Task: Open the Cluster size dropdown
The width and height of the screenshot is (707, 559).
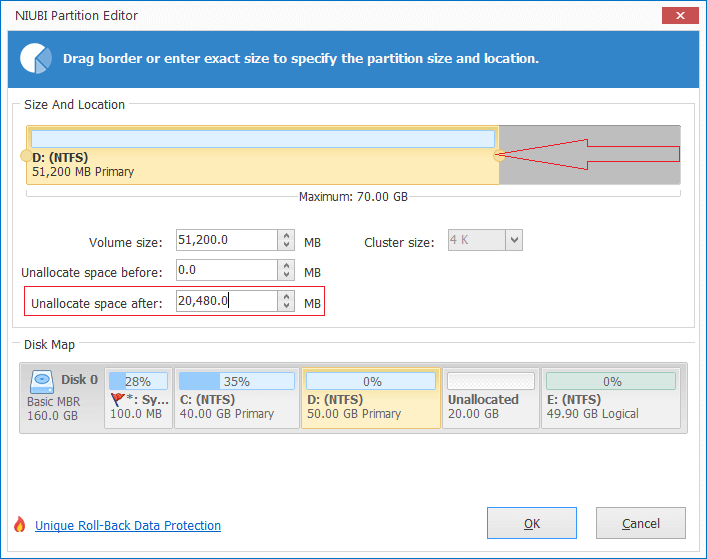Action: [x=513, y=240]
